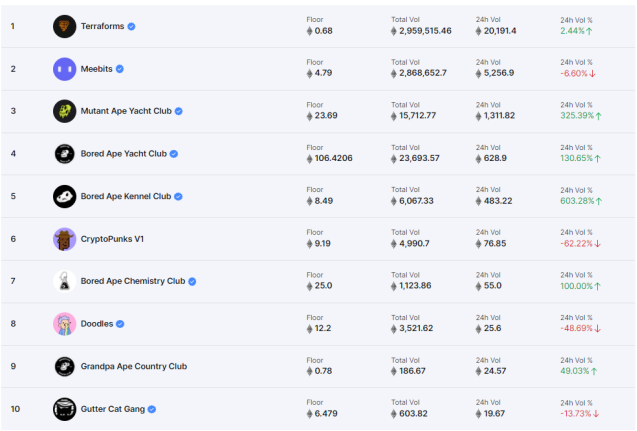637x431 pixels.
Task: Click the CryptoPunks V1 avatar image
Action: pyautogui.click(x=64, y=239)
